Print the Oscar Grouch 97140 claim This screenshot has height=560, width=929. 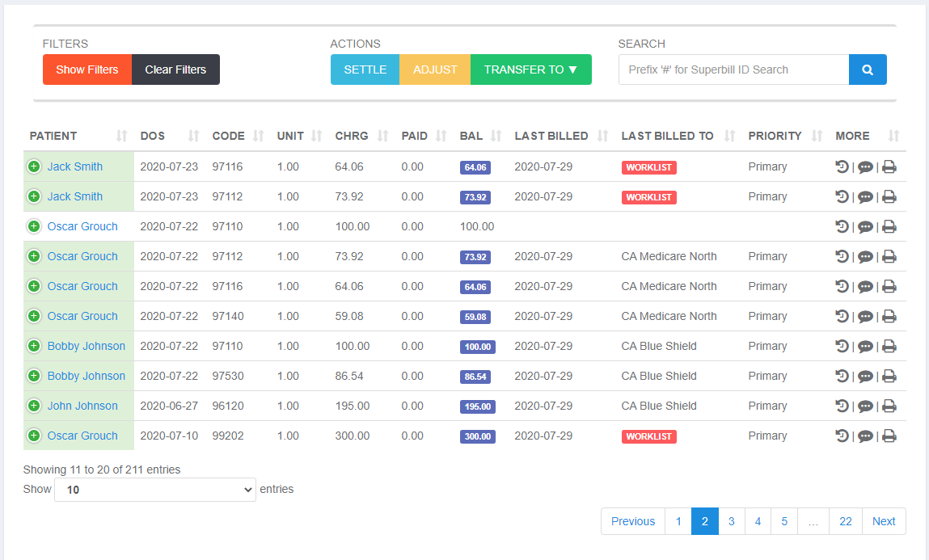tap(889, 317)
